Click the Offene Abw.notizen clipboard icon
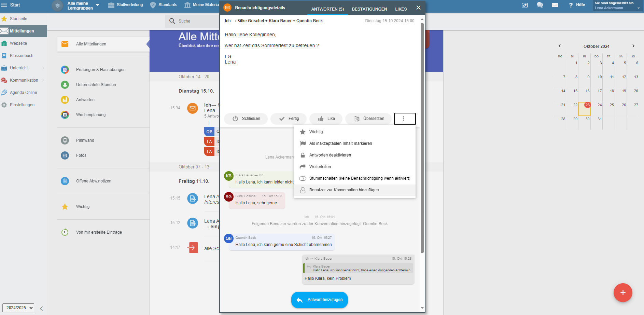The image size is (644, 315). click(65, 181)
